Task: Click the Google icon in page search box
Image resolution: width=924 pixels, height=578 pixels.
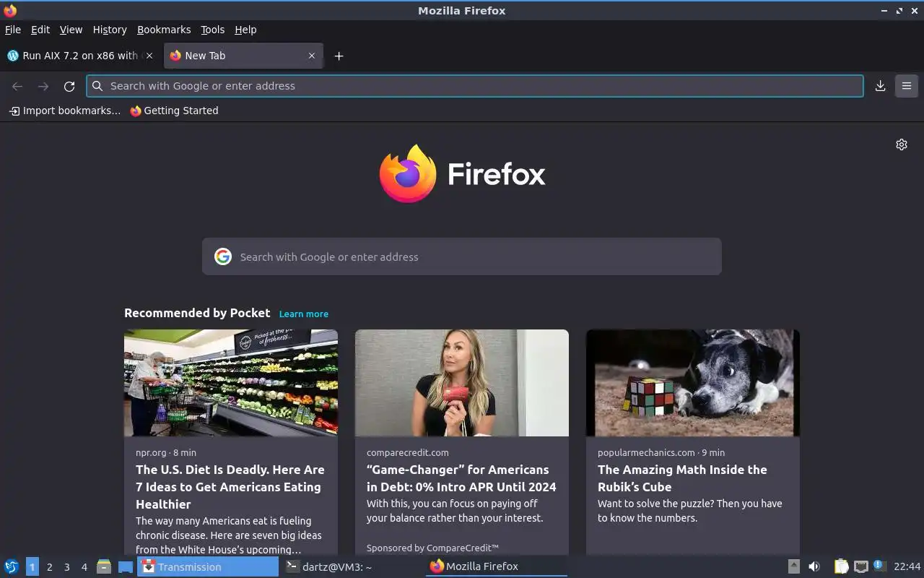Action: click(223, 256)
